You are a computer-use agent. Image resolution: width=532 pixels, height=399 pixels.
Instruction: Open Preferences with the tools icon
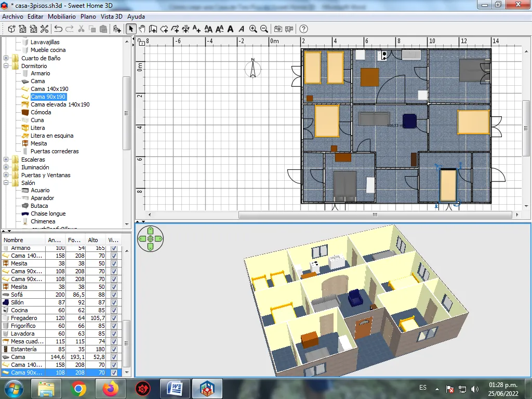(44, 29)
